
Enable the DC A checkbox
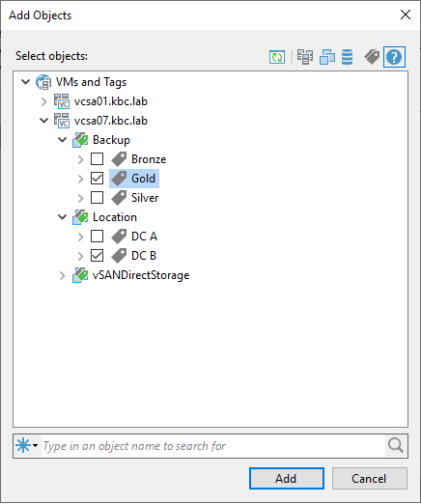point(97,237)
